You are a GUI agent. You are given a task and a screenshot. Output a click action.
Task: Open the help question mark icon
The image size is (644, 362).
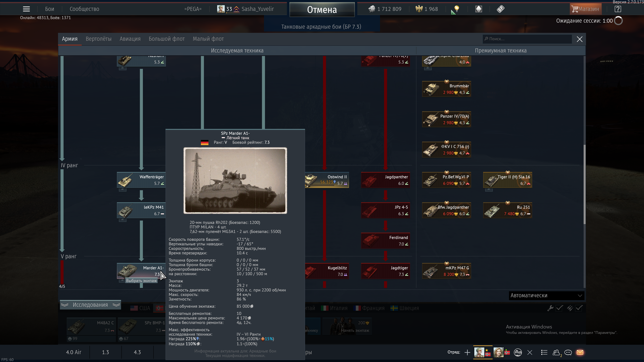618,9
